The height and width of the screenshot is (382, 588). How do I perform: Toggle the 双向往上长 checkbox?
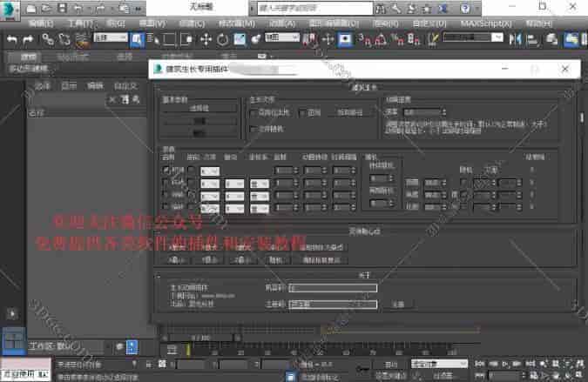point(253,113)
